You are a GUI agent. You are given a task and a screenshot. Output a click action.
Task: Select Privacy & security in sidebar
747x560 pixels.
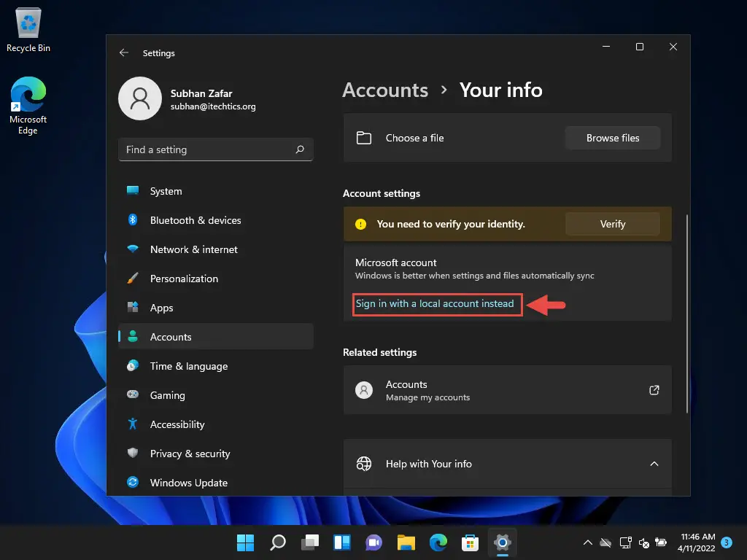coord(190,454)
